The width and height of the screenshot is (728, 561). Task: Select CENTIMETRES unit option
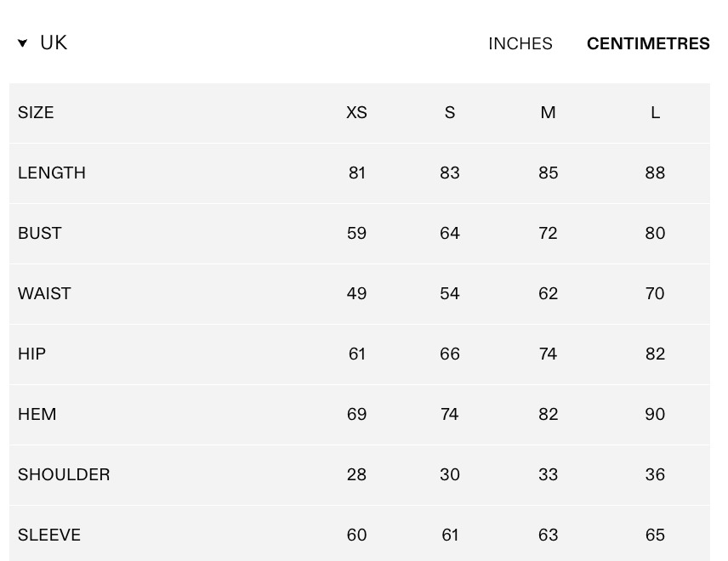(x=648, y=43)
